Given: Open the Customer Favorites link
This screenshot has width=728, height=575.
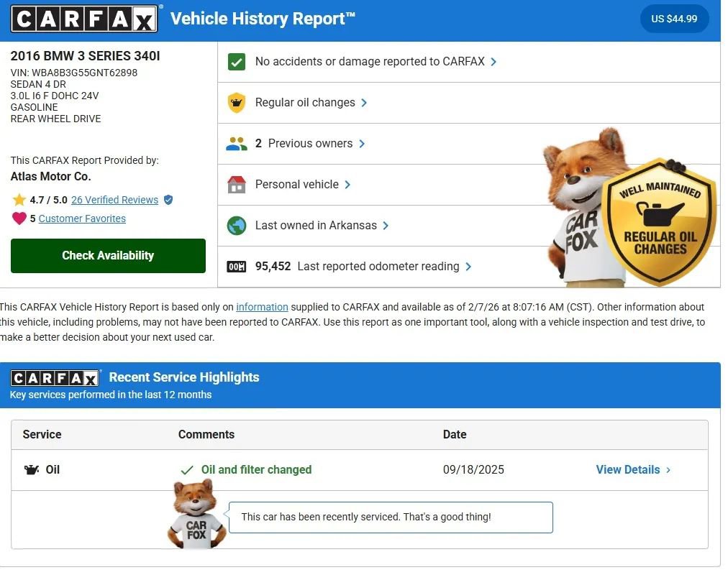Looking at the screenshot, I should click(82, 218).
